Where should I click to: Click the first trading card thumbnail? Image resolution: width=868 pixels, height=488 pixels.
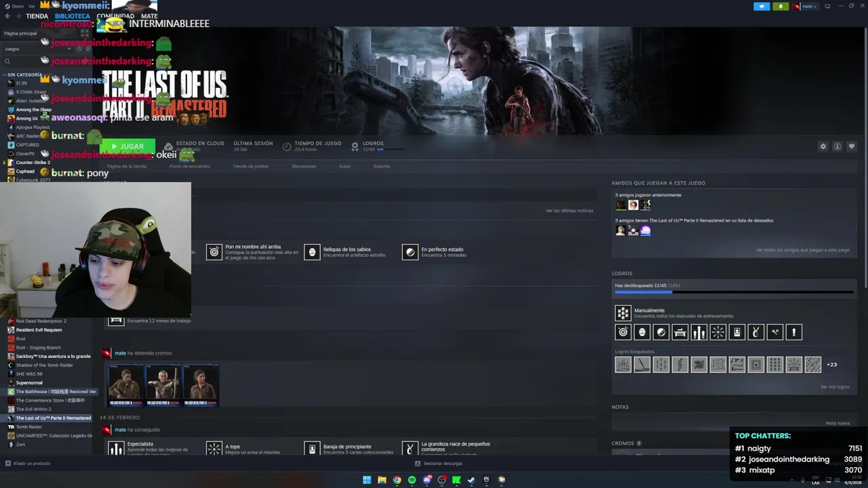(125, 385)
